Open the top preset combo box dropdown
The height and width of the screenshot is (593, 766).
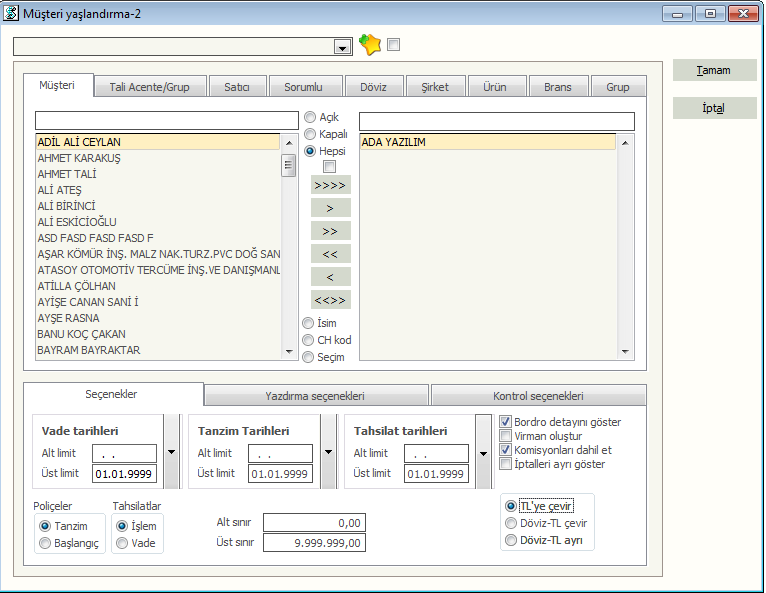pyautogui.click(x=343, y=47)
